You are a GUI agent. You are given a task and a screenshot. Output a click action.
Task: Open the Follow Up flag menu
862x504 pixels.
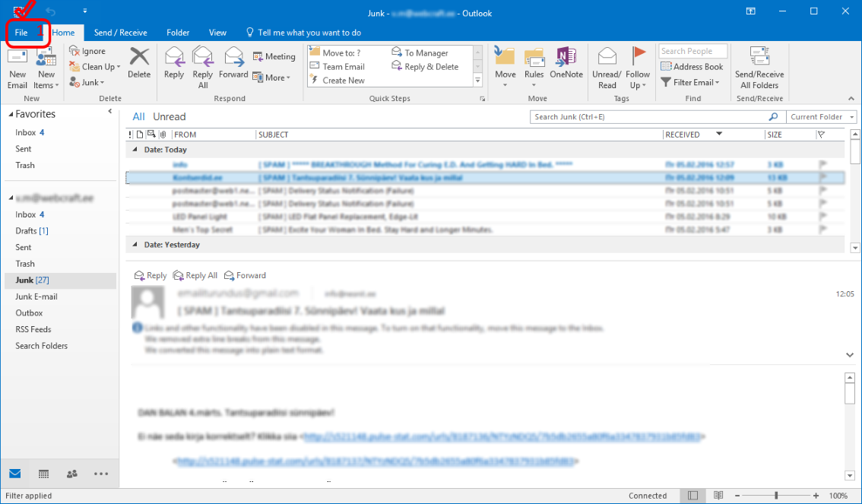pyautogui.click(x=638, y=68)
